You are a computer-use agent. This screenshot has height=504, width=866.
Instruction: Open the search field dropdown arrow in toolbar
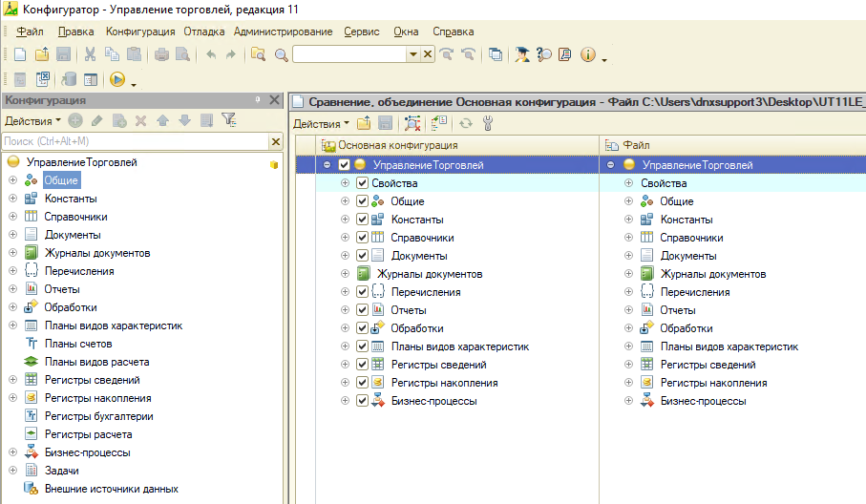pyautogui.click(x=412, y=54)
